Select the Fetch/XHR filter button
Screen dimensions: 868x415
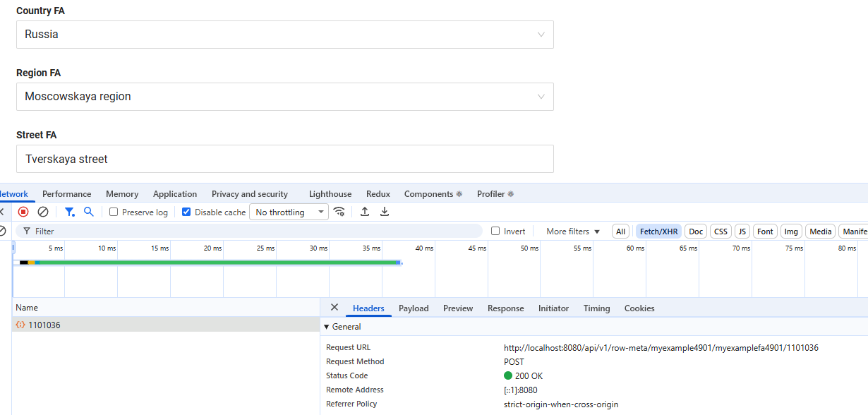658,231
